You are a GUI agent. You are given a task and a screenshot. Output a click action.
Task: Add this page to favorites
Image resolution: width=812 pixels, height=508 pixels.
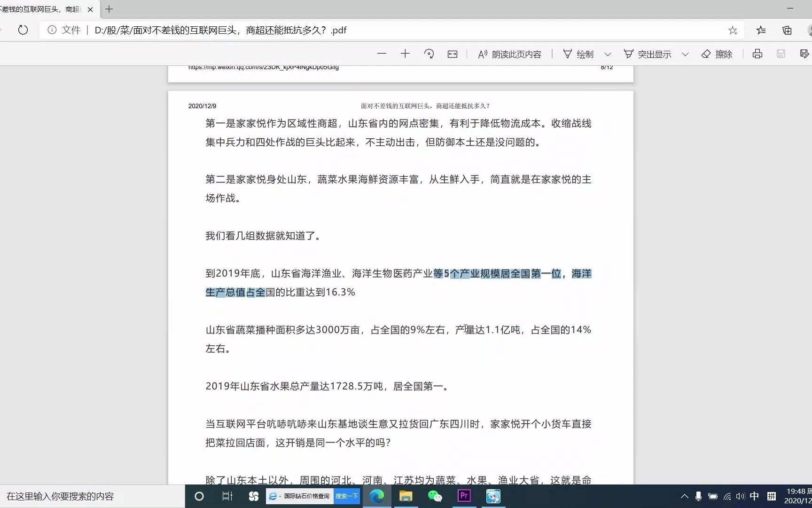coord(733,30)
